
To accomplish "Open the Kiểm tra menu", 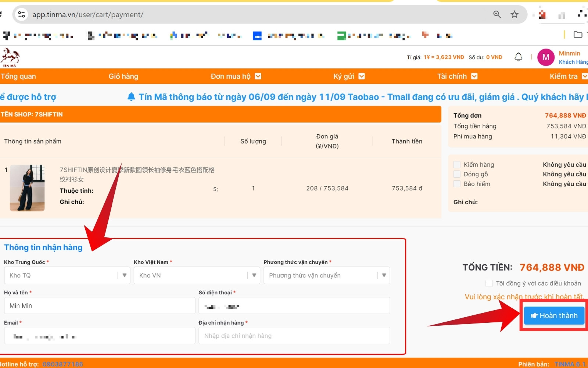I will click(x=563, y=76).
